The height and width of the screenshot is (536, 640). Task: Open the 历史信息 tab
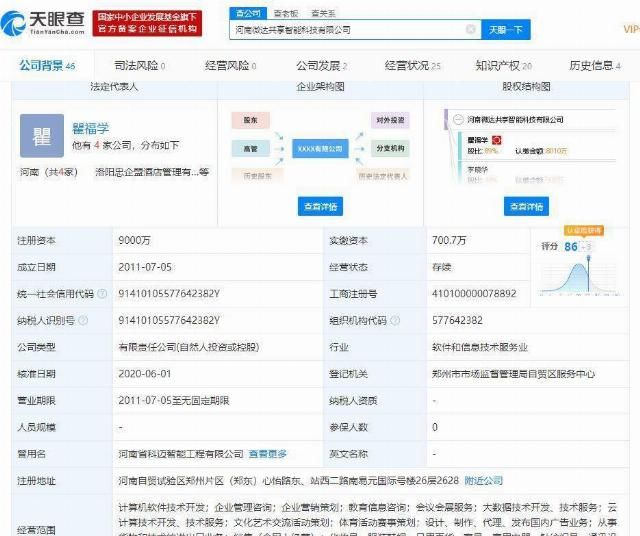tap(595, 65)
